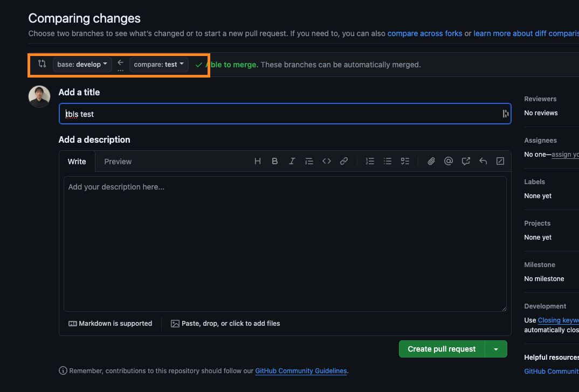The image size is (579, 392).
Task: Click the title input field
Action: pos(285,114)
